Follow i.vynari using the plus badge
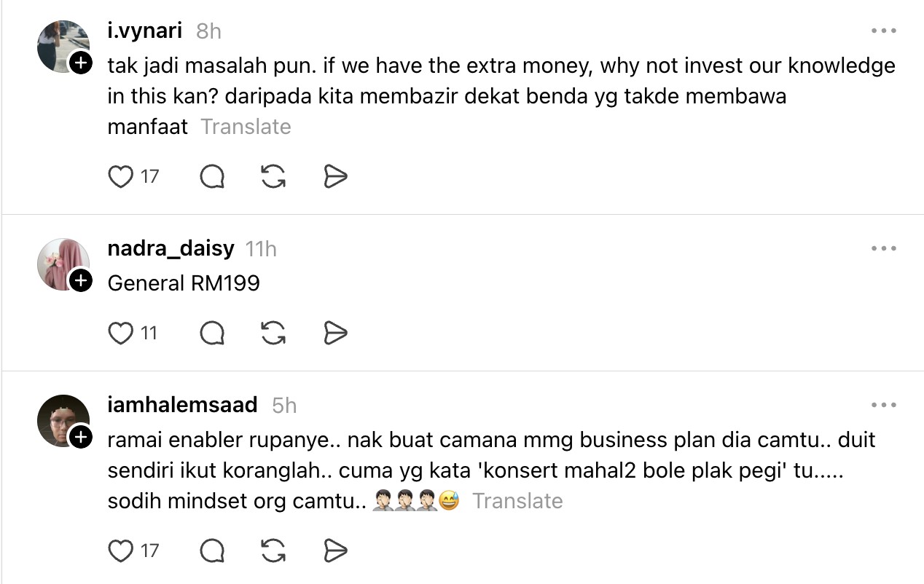 [81, 63]
